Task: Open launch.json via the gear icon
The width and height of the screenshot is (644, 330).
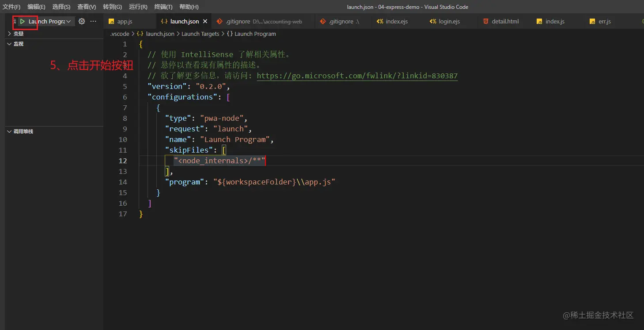Action: (82, 21)
